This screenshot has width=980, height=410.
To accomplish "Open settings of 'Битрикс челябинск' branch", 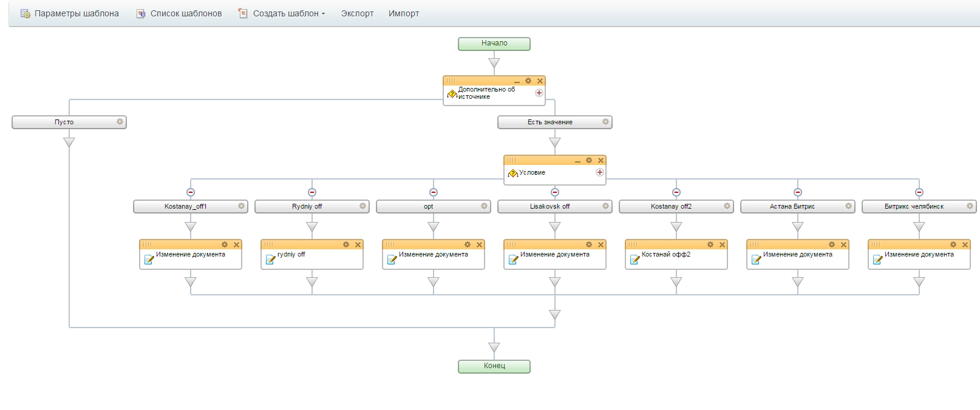I will pos(970,206).
